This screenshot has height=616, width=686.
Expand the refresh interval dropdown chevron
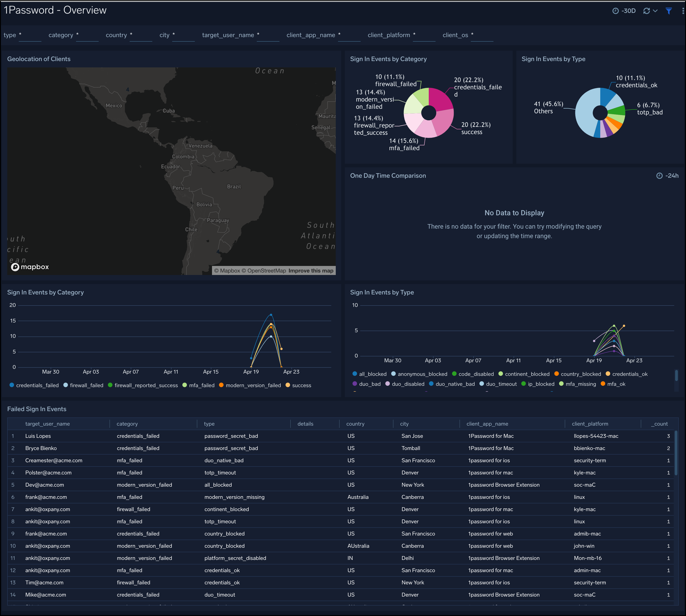(655, 11)
